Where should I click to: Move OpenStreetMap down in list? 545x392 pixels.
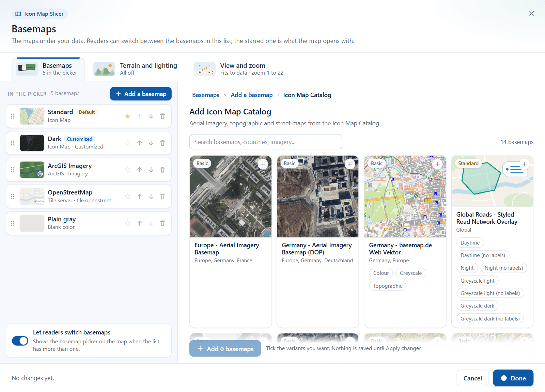[x=151, y=197]
